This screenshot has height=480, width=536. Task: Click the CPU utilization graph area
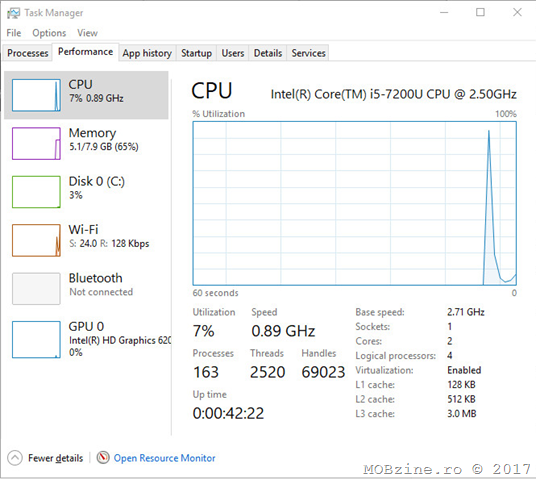coord(354,203)
